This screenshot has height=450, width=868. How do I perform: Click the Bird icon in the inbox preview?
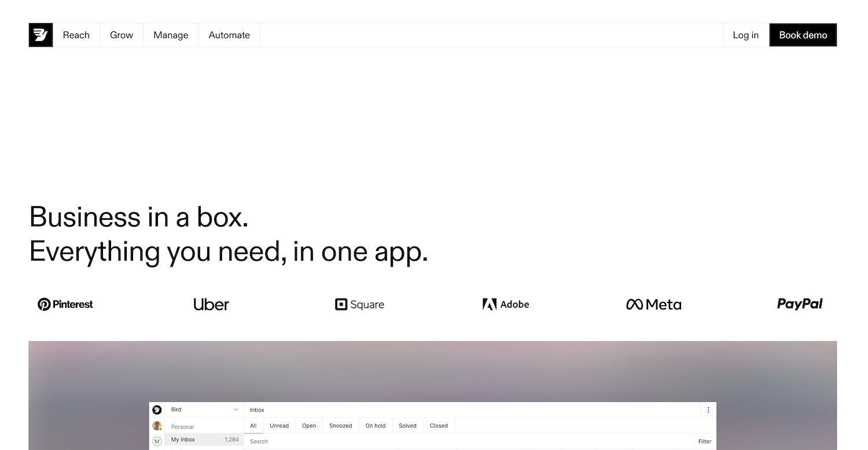157,410
